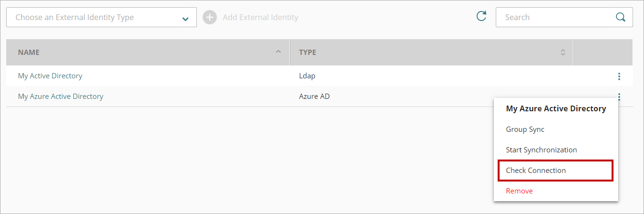Click the TYPE column sort arrows icon

562,52
